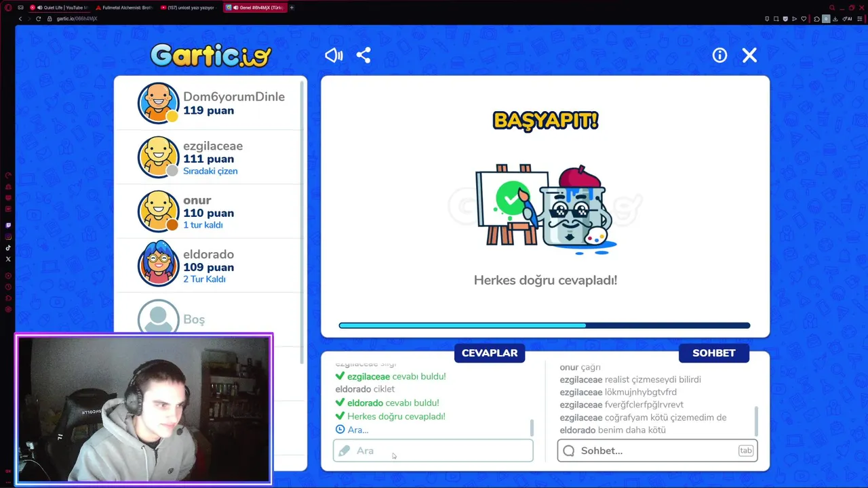Click the heart bookmark icon
The width and height of the screenshot is (868, 488).
(x=804, y=18)
